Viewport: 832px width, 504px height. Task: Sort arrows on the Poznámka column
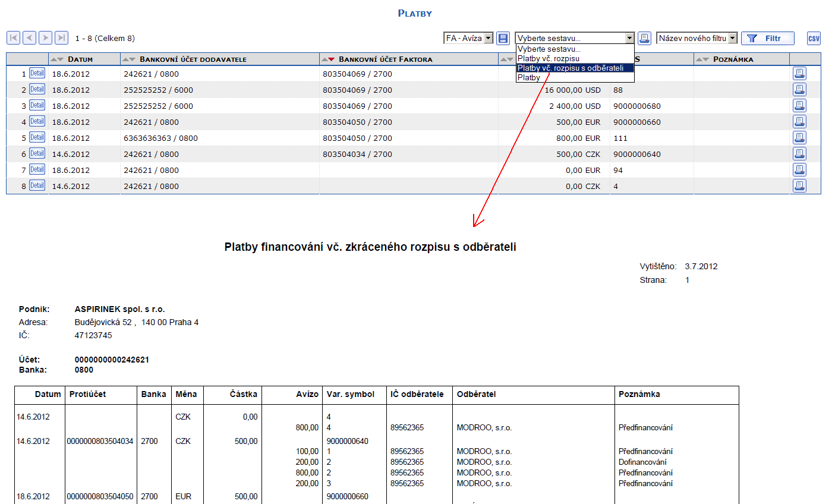[702, 59]
